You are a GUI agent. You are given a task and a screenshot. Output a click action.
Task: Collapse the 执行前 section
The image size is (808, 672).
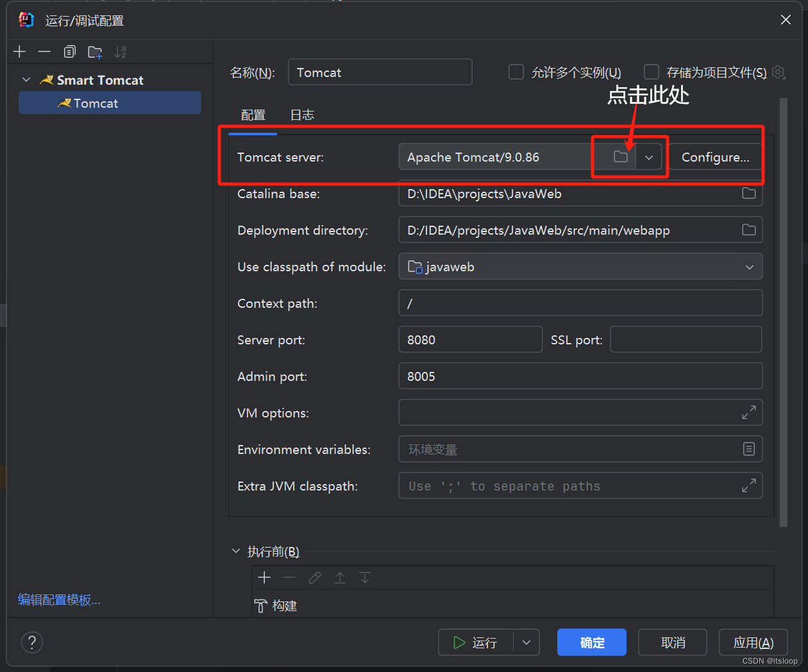[x=236, y=551]
